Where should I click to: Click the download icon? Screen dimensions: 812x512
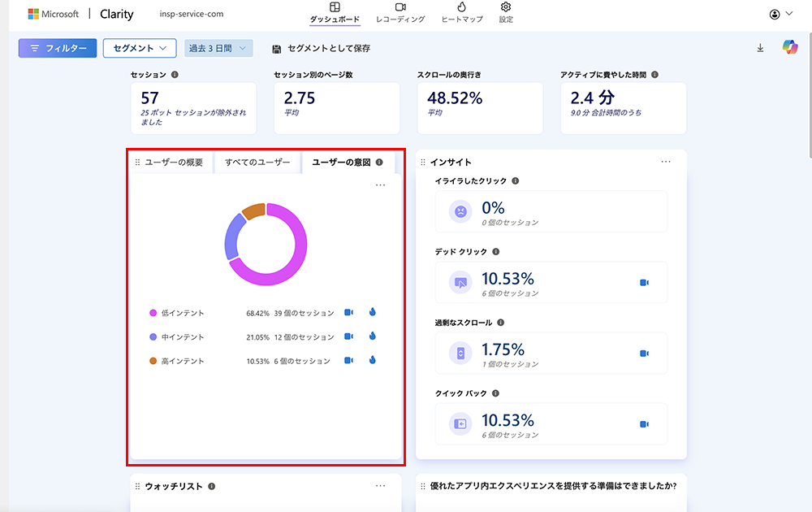click(760, 48)
